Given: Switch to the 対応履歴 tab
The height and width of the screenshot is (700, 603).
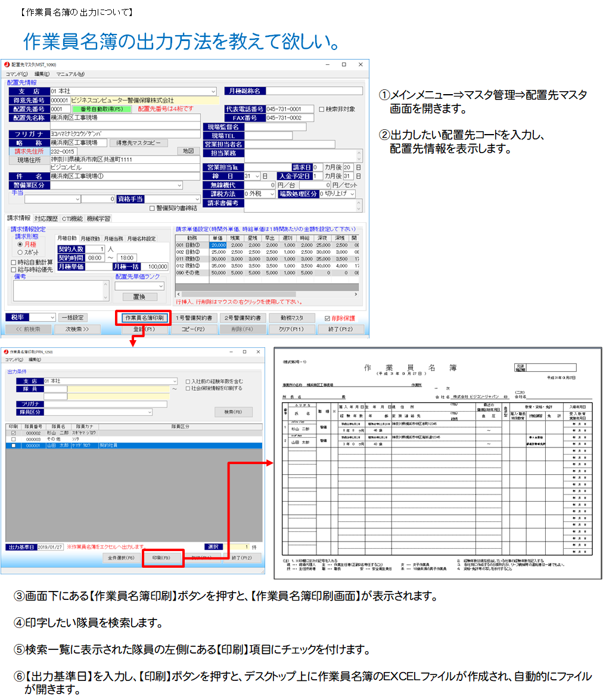Looking at the screenshot, I should click(x=46, y=219).
